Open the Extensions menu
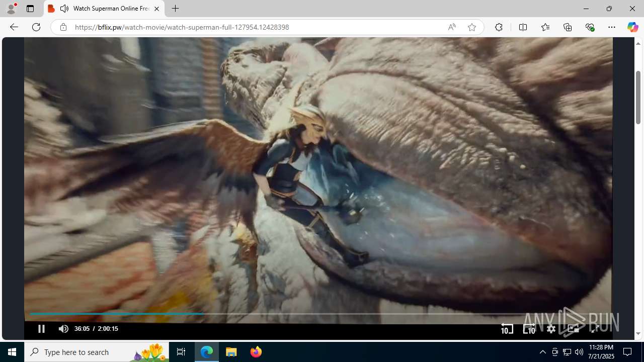Viewport: 644px width, 362px height. point(499,27)
